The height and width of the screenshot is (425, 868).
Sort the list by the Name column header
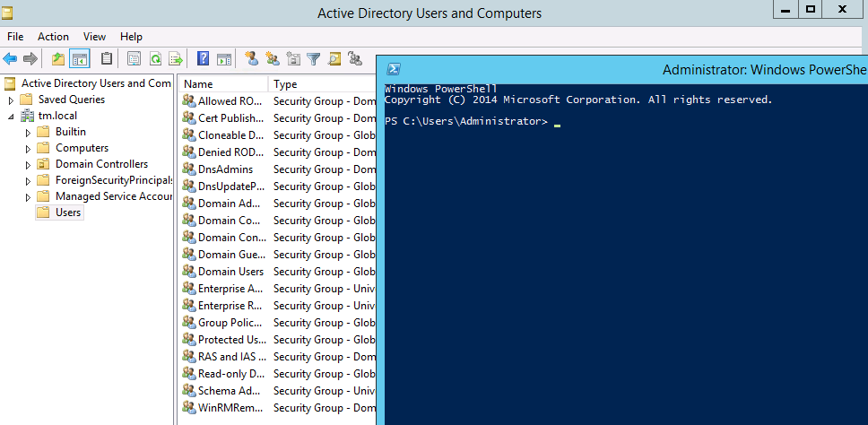pyautogui.click(x=223, y=84)
